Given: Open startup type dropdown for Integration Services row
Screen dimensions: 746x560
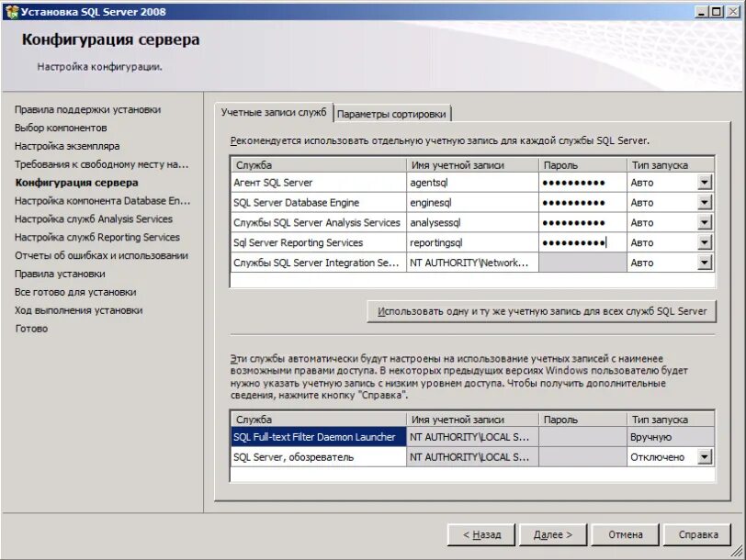Looking at the screenshot, I should [704, 262].
